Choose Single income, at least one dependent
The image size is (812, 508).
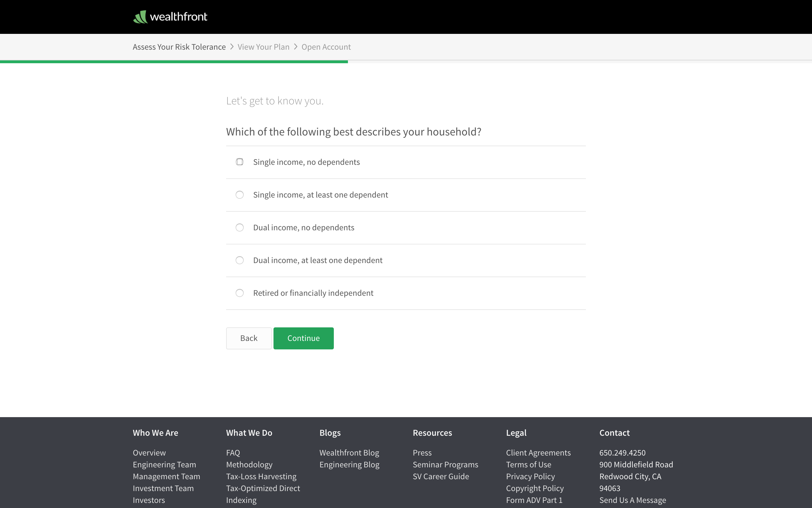pos(240,195)
